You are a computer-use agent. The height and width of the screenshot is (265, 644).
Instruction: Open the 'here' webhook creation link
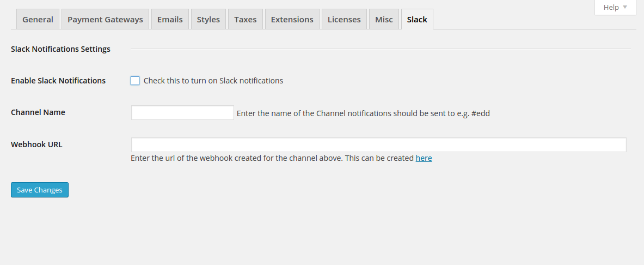pyautogui.click(x=424, y=158)
